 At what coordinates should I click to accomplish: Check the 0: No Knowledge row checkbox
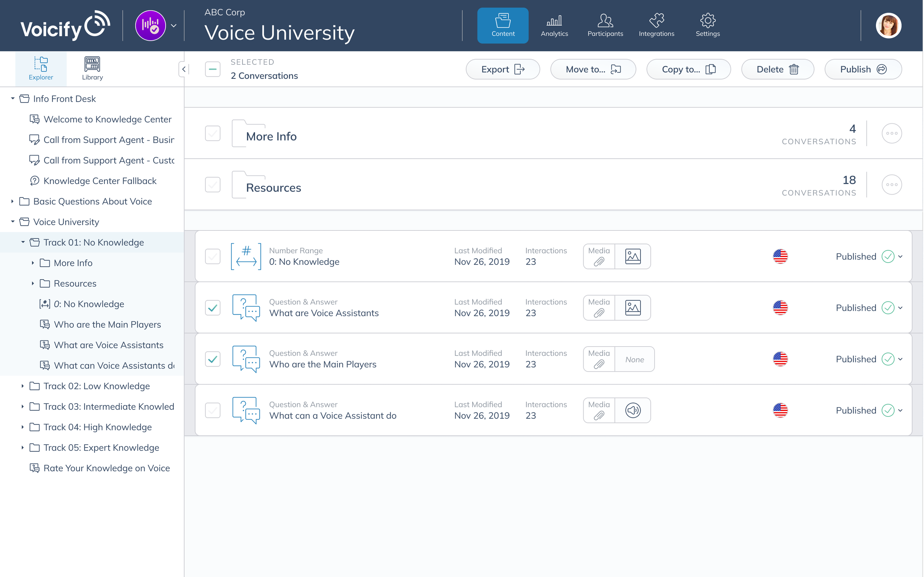click(x=213, y=256)
